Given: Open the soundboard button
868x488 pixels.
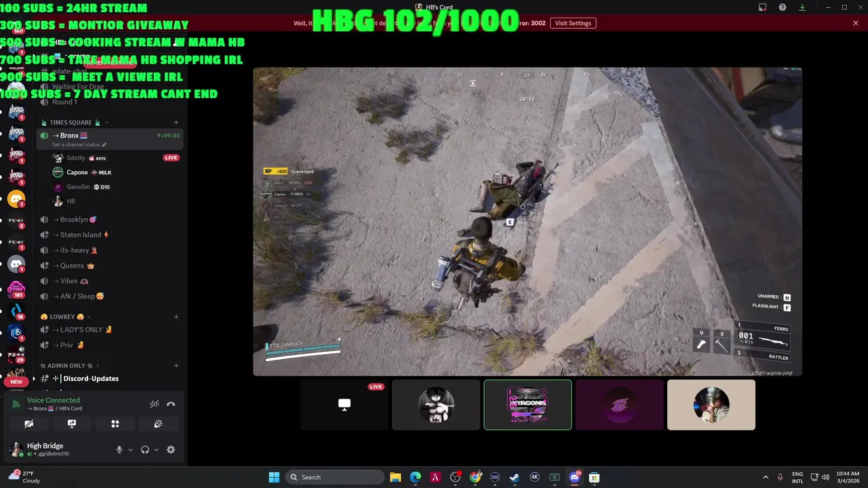Looking at the screenshot, I should 158,424.
